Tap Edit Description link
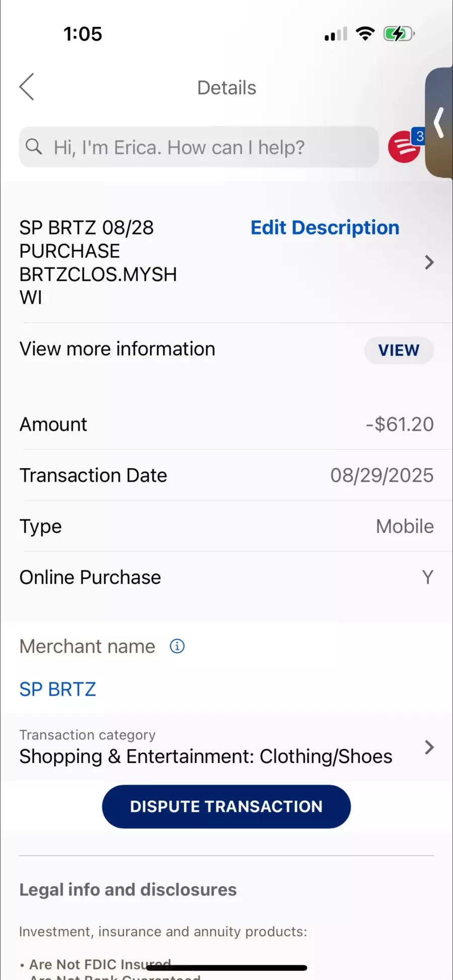This screenshot has width=453, height=980. coord(325,228)
